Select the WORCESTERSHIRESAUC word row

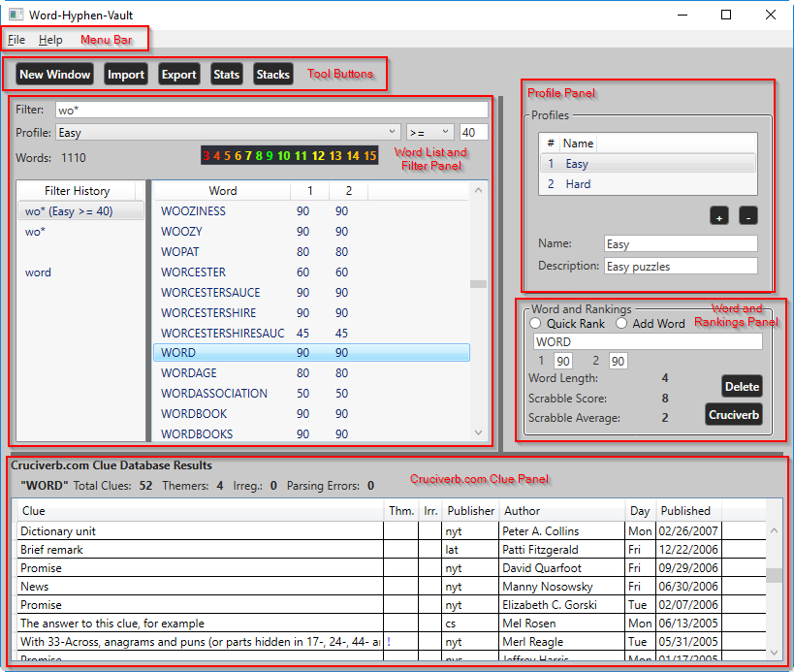point(311,333)
